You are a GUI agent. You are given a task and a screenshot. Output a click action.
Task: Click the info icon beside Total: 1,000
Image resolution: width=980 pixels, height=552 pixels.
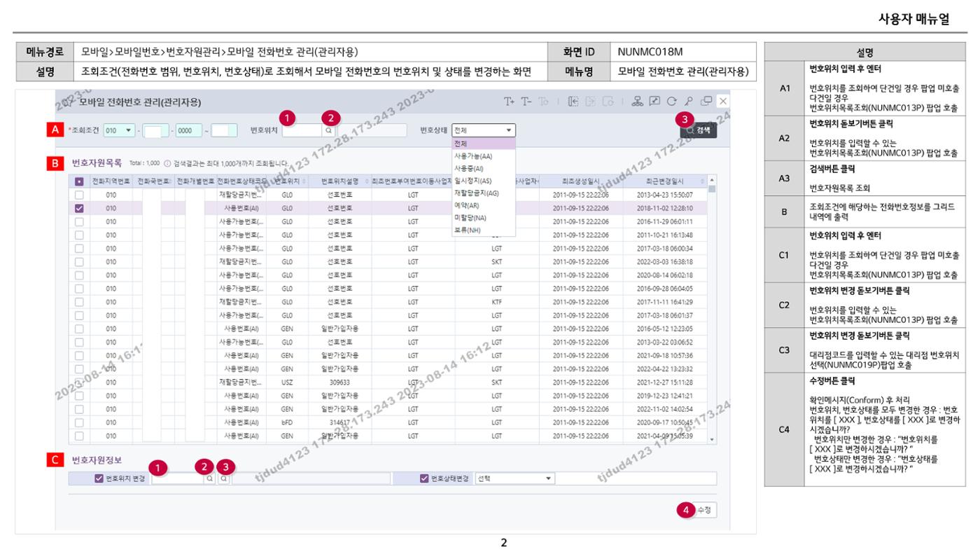[x=167, y=163]
